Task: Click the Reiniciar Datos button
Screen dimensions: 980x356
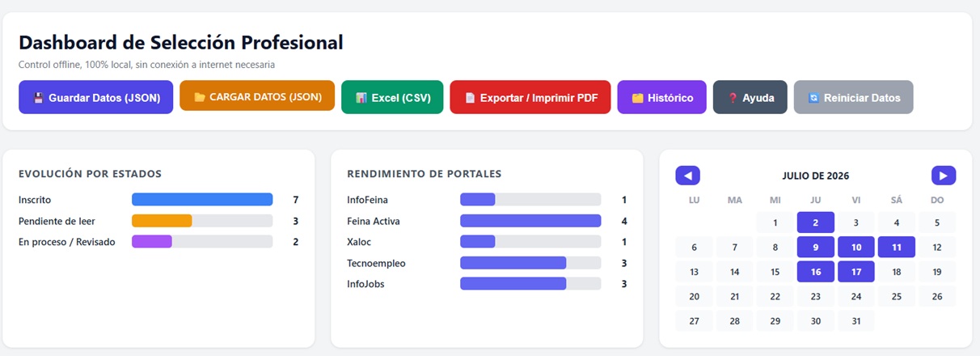Action: 853,97
